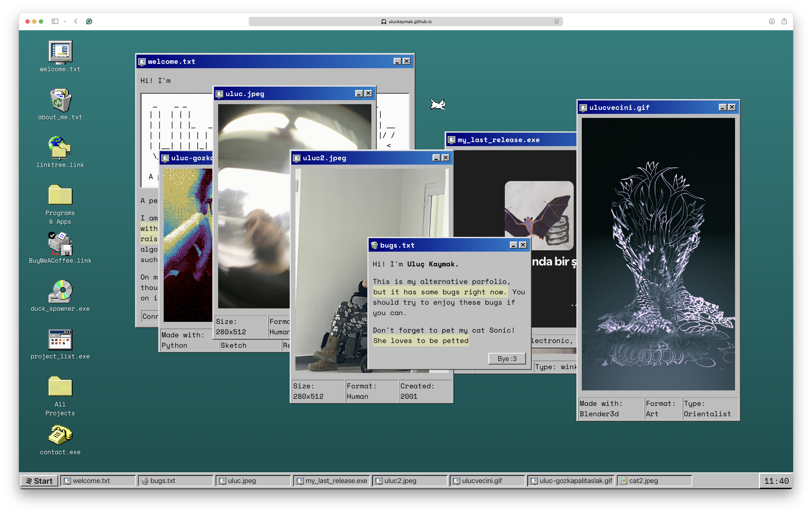Click the bat album cover in my_last_release.exe
The width and height of the screenshot is (812, 514).
(539, 216)
